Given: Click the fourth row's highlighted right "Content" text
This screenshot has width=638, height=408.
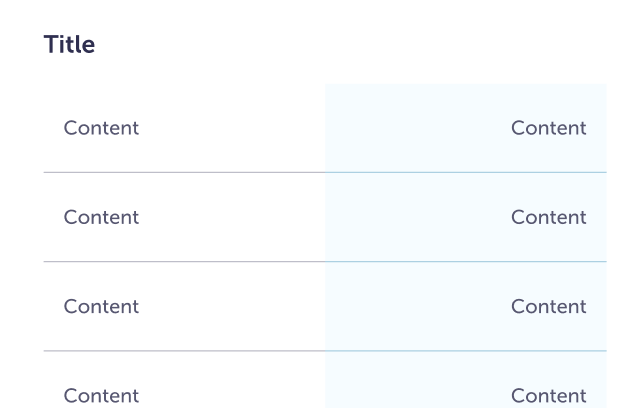Looking at the screenshot, I should (548, 395).
